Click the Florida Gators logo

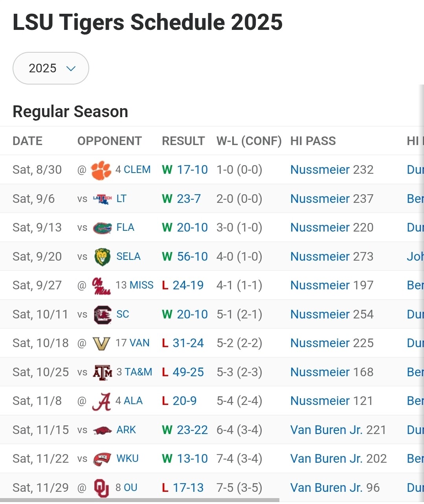[102, 228]
